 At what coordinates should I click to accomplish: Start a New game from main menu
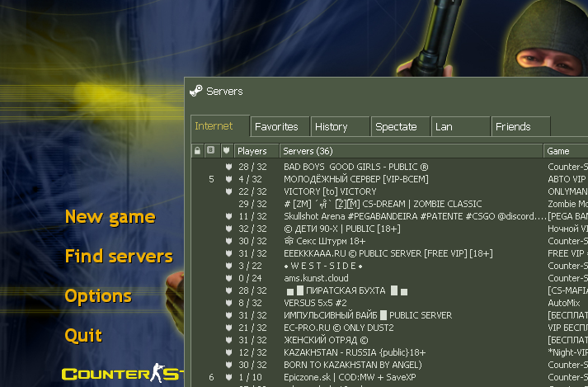coord(110,217)
